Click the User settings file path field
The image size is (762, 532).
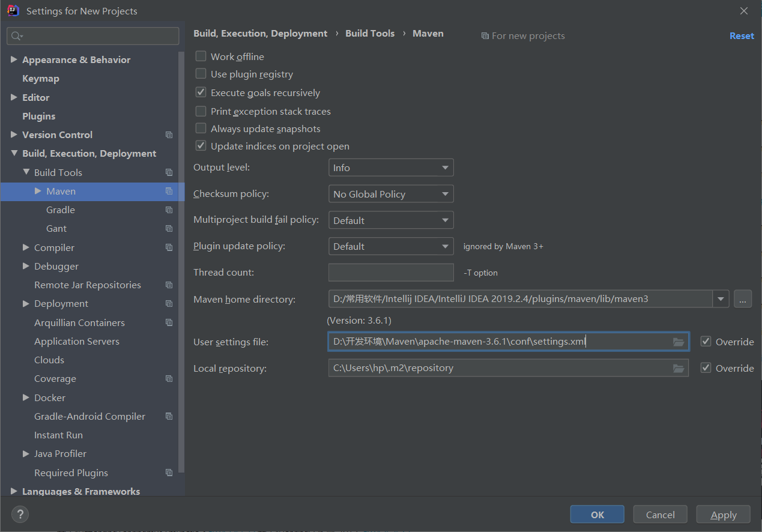click(509, 342)
